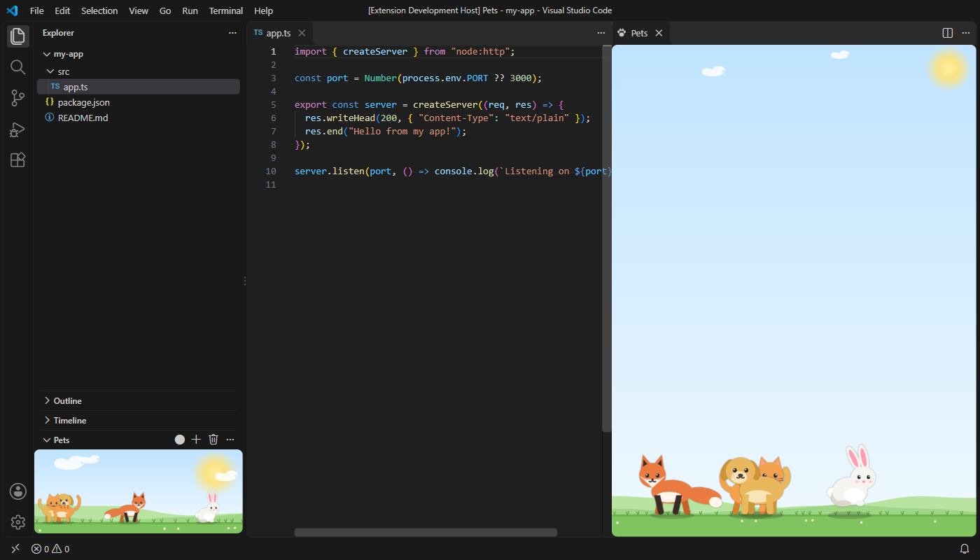The image size is (980, 560).
Task: Open the Manage gear menu
Action: (18, 522)
